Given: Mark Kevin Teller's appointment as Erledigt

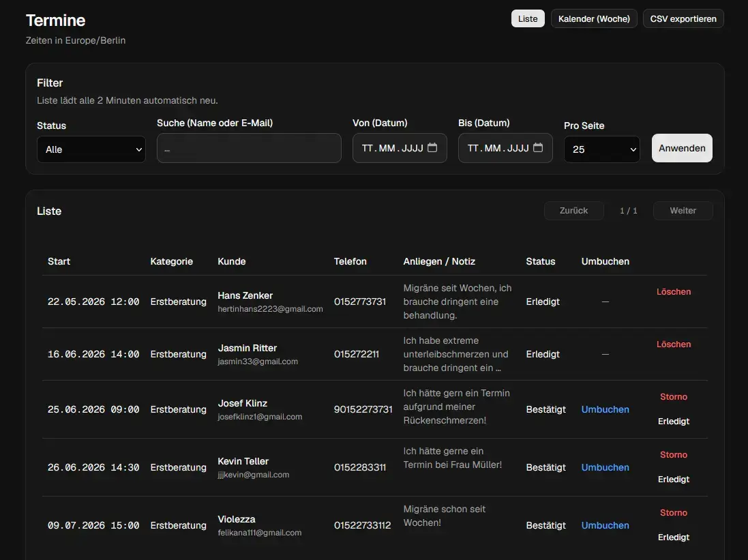Looking at the screenshot, I should (x=673, y=480).
